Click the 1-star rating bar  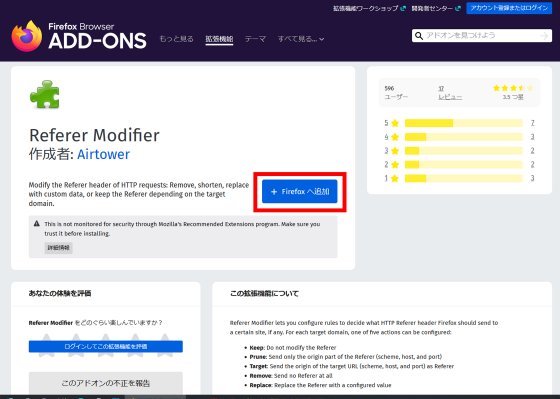coord(464,178)
